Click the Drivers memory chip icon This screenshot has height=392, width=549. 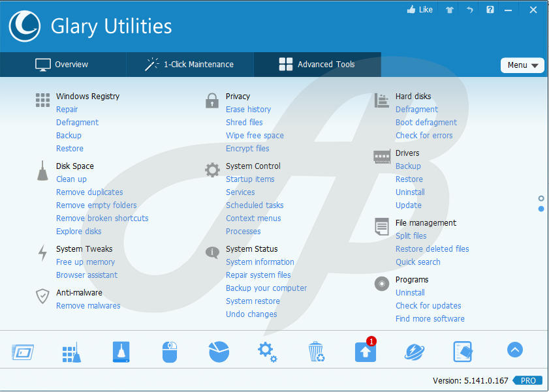(382, 157)
